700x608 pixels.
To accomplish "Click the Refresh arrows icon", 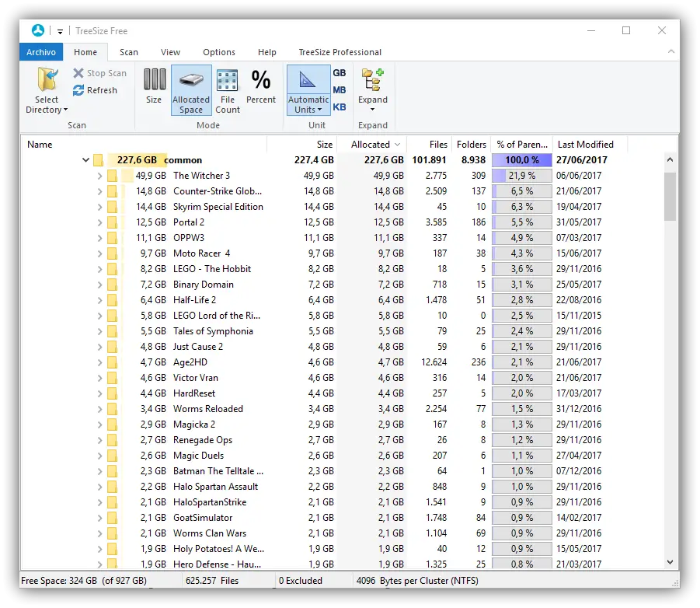I will (x=78, y=90).
